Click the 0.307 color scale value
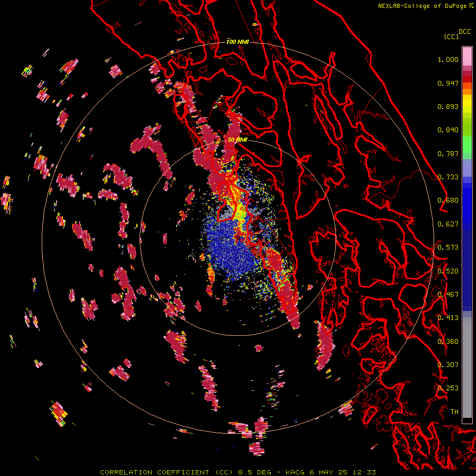Viewport: 476px width, 476px height. [x=448, y=365]
